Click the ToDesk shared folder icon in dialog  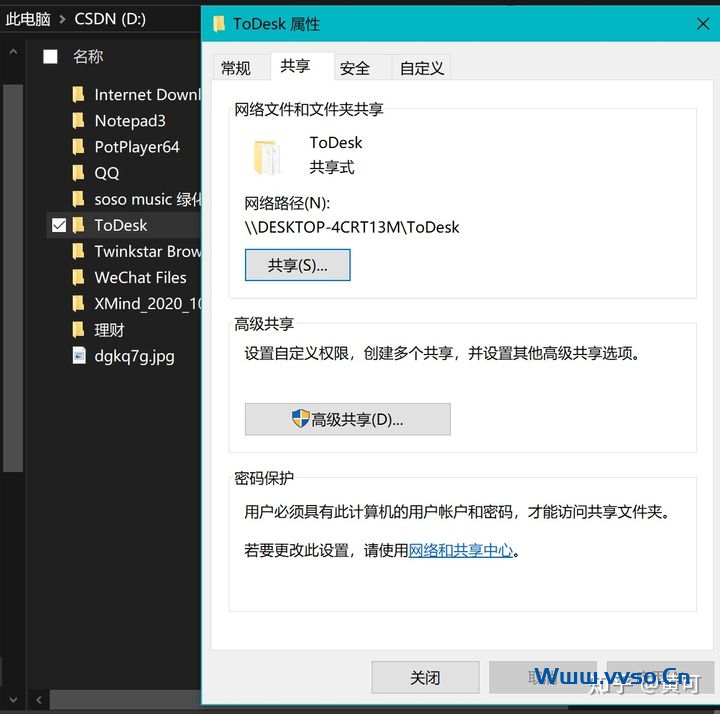tap(268, 156)
